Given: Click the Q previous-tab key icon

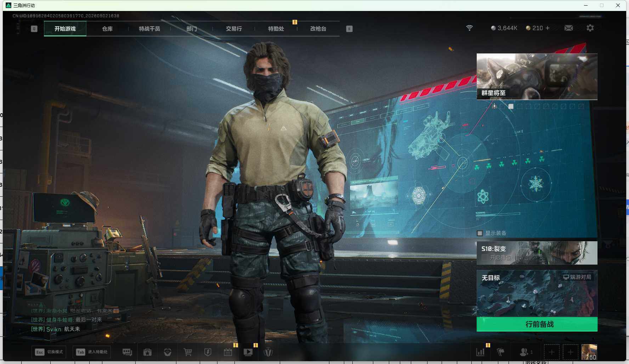Looking at the screenshot, I should [x=34, y=29].
